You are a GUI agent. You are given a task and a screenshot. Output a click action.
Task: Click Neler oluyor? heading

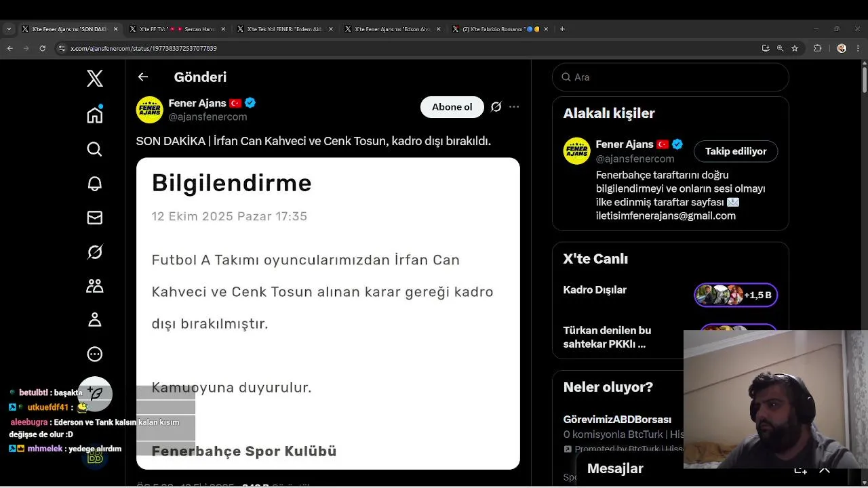(x=608, y=387)
